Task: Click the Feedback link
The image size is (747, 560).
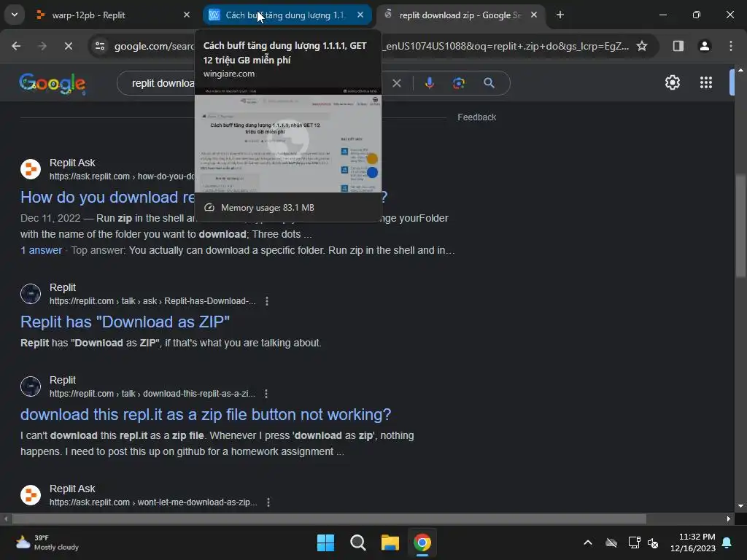Action: [476, 117]
